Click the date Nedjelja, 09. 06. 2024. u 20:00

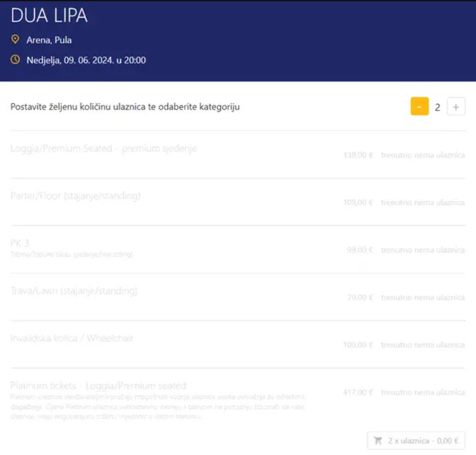pos(86,60)
